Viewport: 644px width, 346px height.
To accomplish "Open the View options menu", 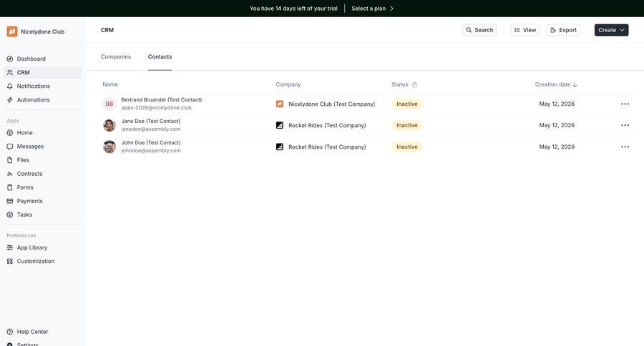I will [525, 30].
